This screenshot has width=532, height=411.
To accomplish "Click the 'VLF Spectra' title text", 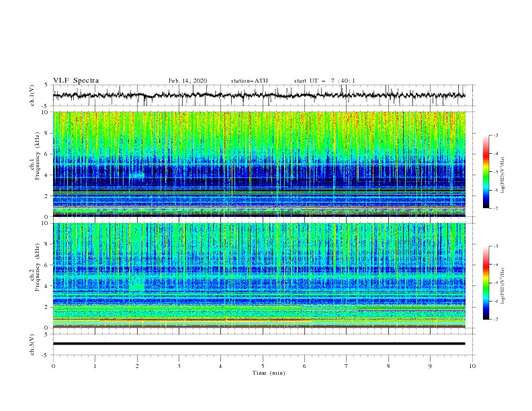I will coord(76,81).
